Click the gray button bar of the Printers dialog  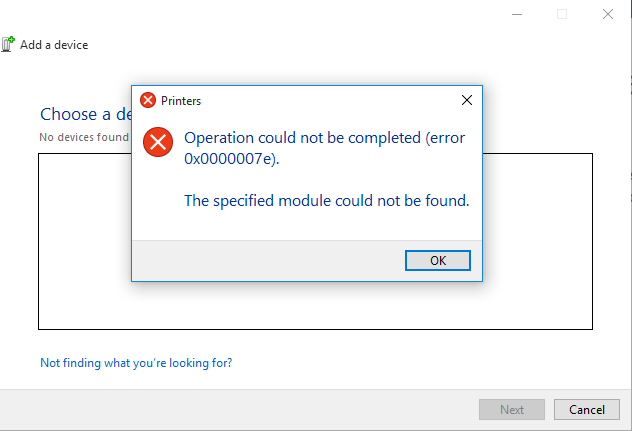(x=268, y=260)
